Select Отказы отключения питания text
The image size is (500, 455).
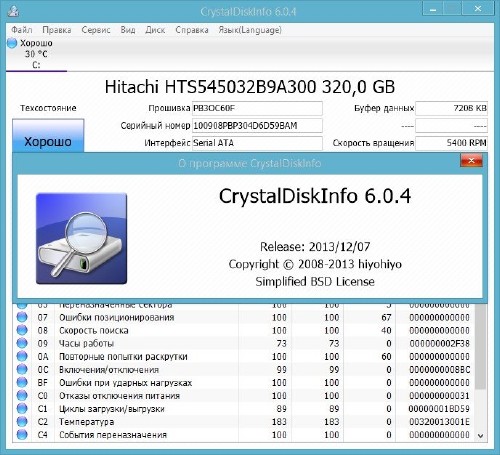119,396
